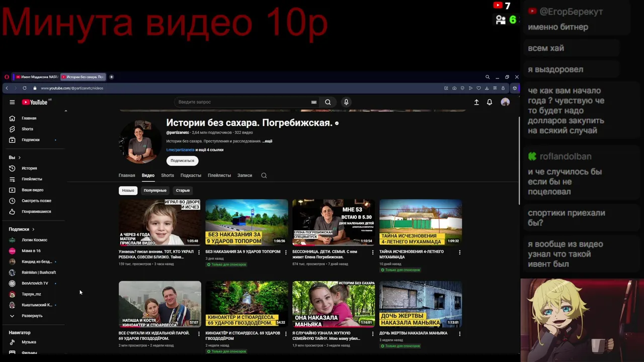Switch to the channel Главная tab

[x=127, y=175]
